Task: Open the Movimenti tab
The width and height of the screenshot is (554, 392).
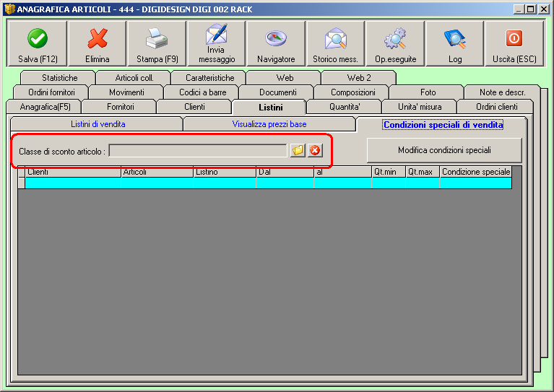Action: 126,92
